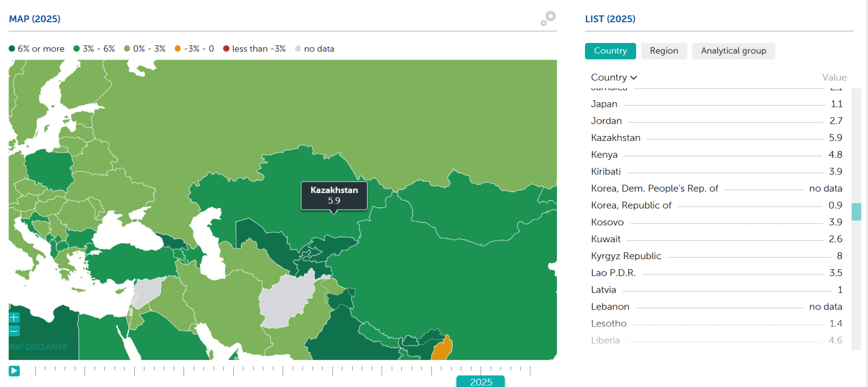Select Japan in the country list
This screenshot has width=868, height=387.
[604, 104]
